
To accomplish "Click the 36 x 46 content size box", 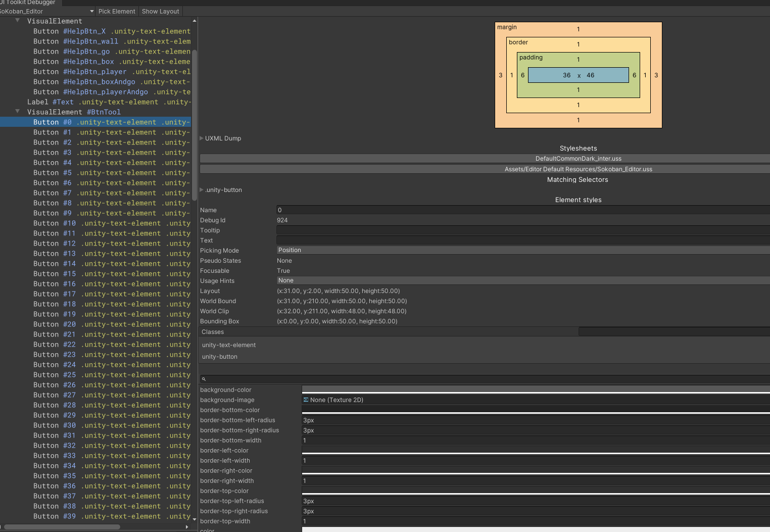I will pyautogui.click(x=579, y=75).
